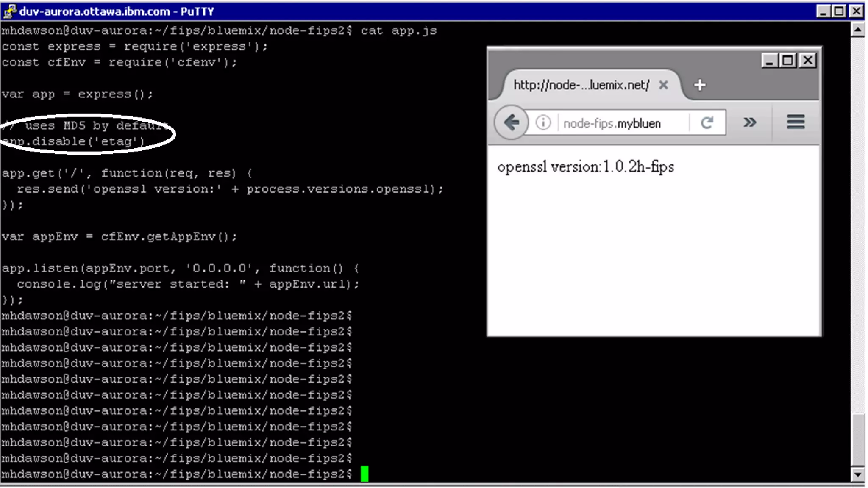Close the node-...luemix.net tab
The width and height of the screenshot is (868, 488).
point(663,85)
